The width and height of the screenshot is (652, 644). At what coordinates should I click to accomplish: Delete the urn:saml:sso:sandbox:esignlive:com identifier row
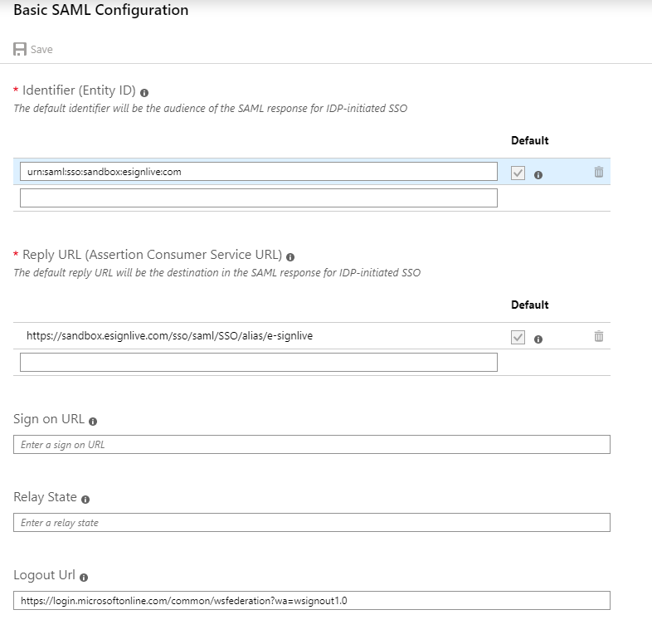[x=599, y=172]
